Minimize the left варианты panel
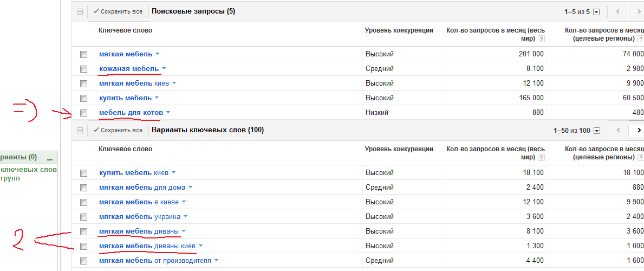 click(x=50, y=158)
